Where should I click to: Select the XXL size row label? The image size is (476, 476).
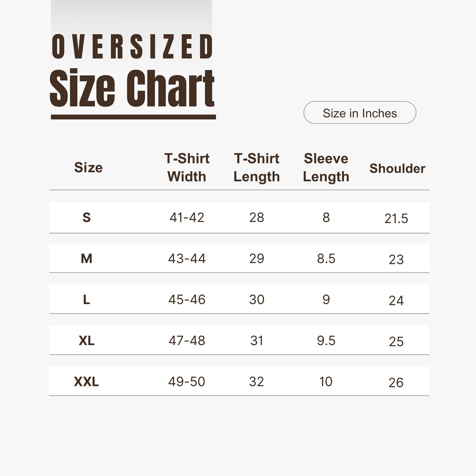[x=86, y=382]
